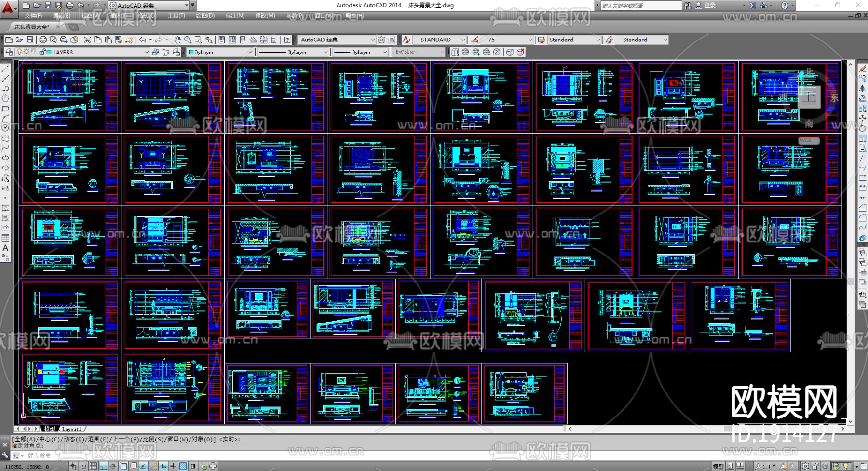This screenshot has height=471, width=868.
Task: Select the Line tool in draw toolbar
Action: pos(5,68)
